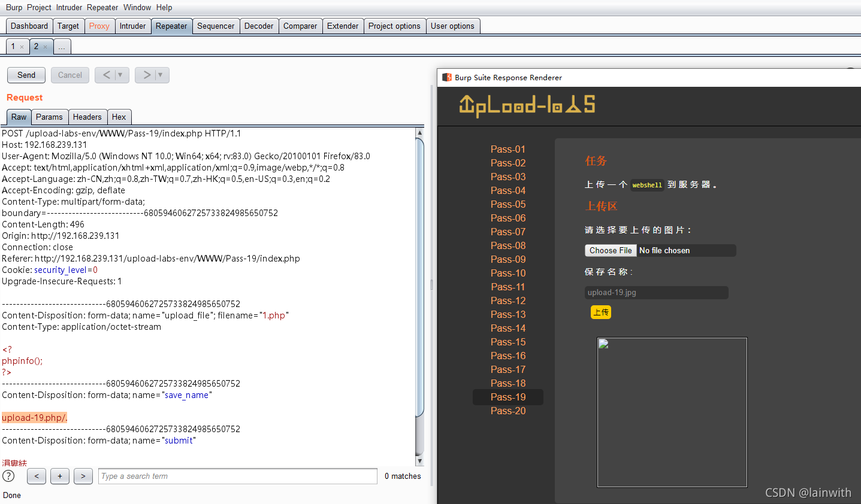Switch to the Sequencer tab

(x=216, y=26)
